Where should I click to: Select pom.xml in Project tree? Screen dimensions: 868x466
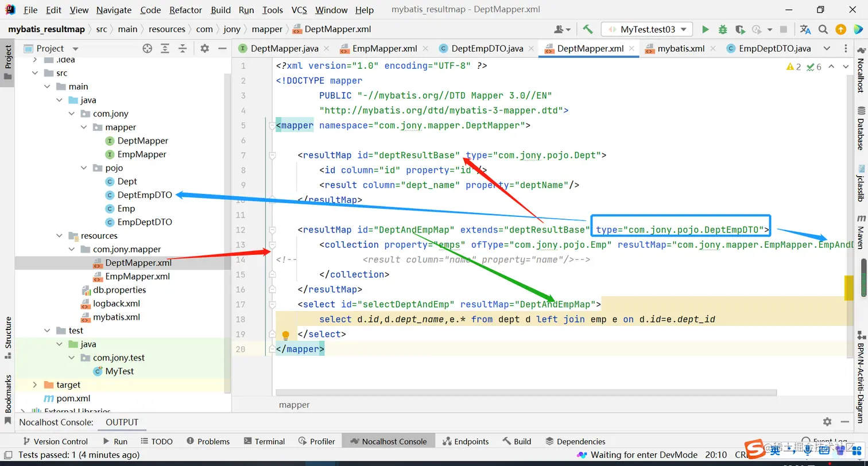(x=73, y=399)
